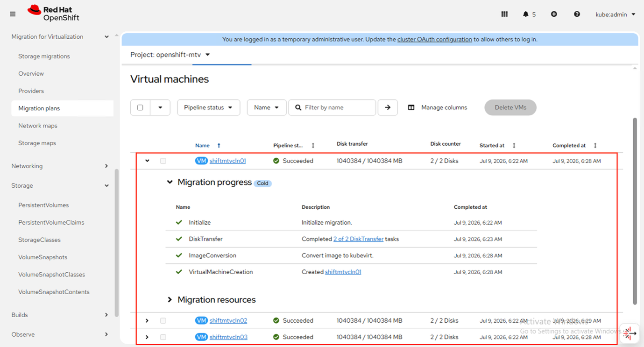The image size is (644, 347).
Task: Select Migration plans in sidebar
Action: point(62,108)
